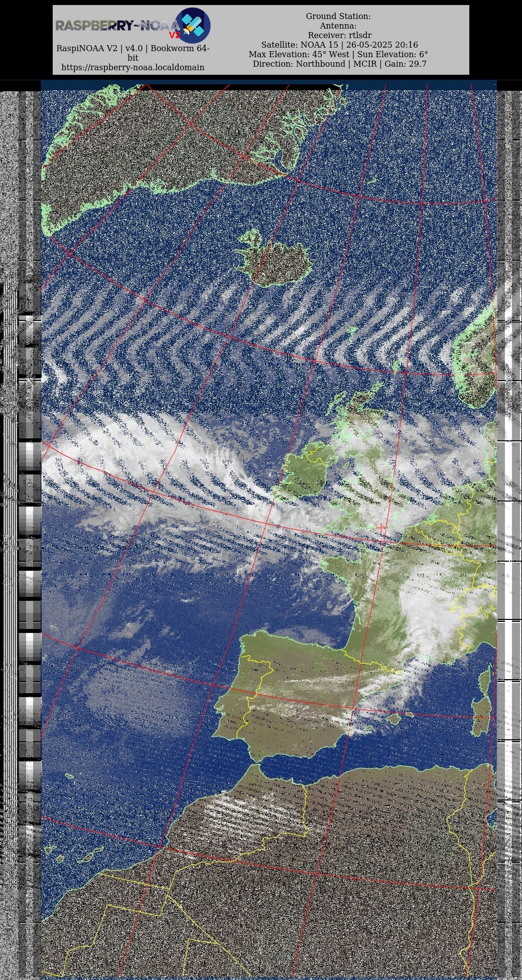This screenshot has height=980, width=522.
Task: Click the 'RaspiNOAA V2 | v4.0 | Bookworm 64-bit' text
Action: click(133, 53)
